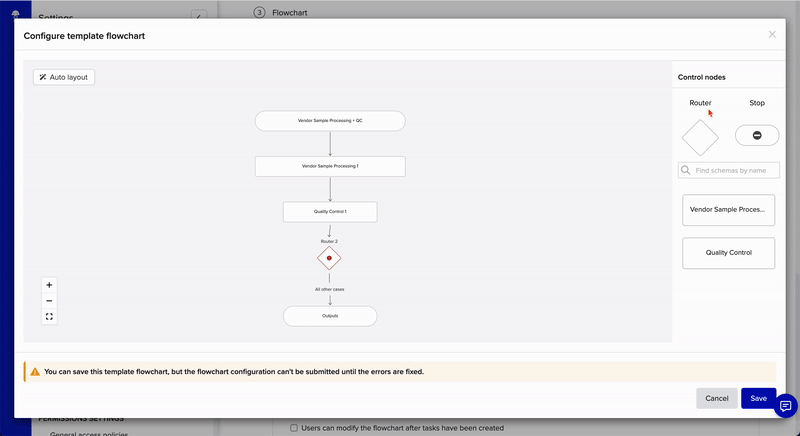Click the Stop label in Control nodes
This screenshot has height=436, width=800.
[757, 102]
